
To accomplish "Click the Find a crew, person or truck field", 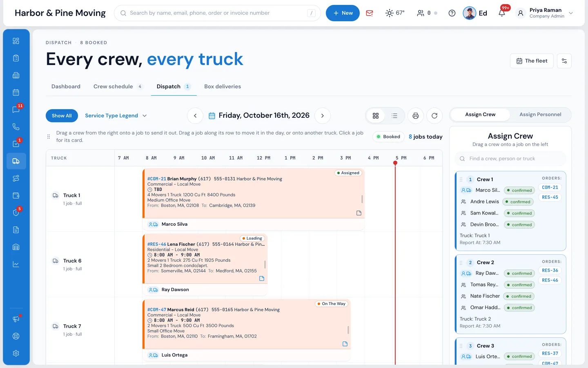I will coord(510,159).
